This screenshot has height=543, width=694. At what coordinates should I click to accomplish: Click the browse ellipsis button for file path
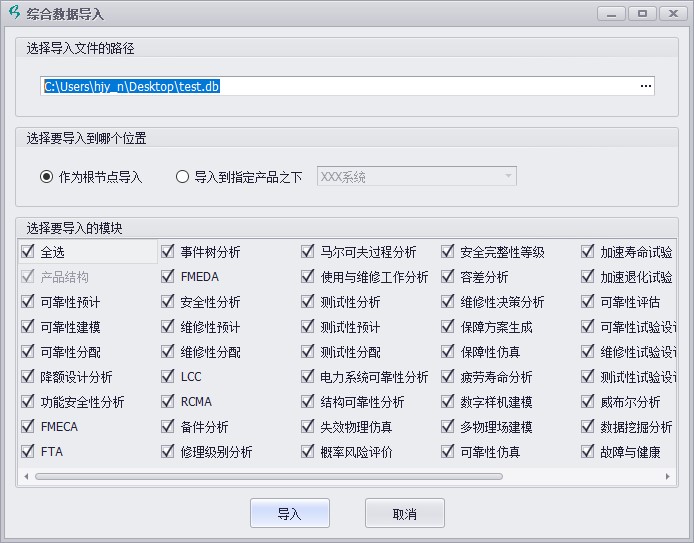click(x=645, y=86)
